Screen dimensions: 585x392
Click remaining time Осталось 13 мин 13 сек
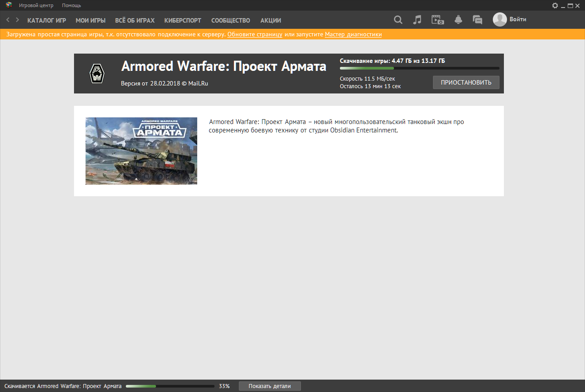(370, 86)
